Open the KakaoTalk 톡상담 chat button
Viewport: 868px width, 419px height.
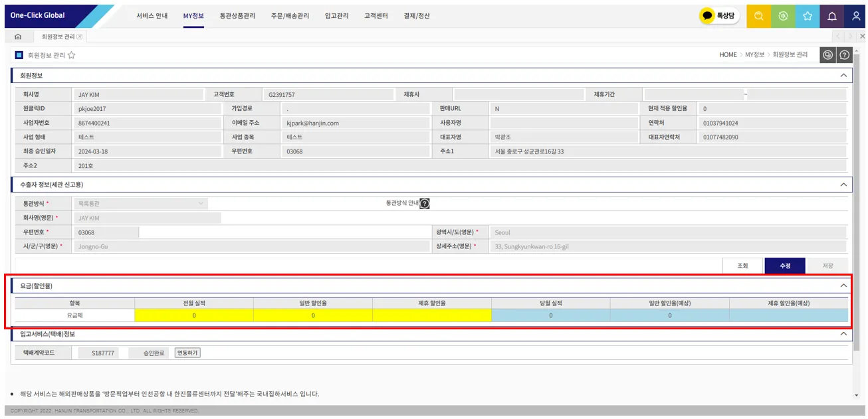point(720,16)
